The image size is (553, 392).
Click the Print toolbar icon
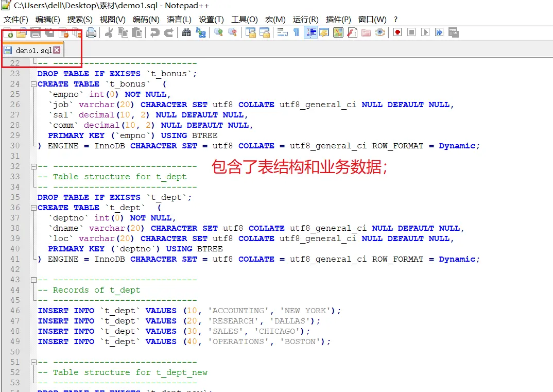click(91, 33)
